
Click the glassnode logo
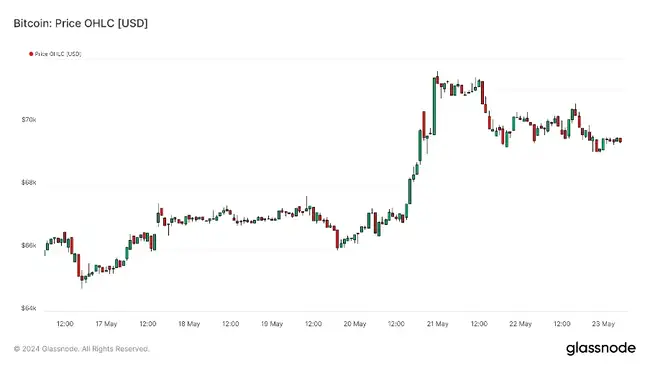click(601, 348)
